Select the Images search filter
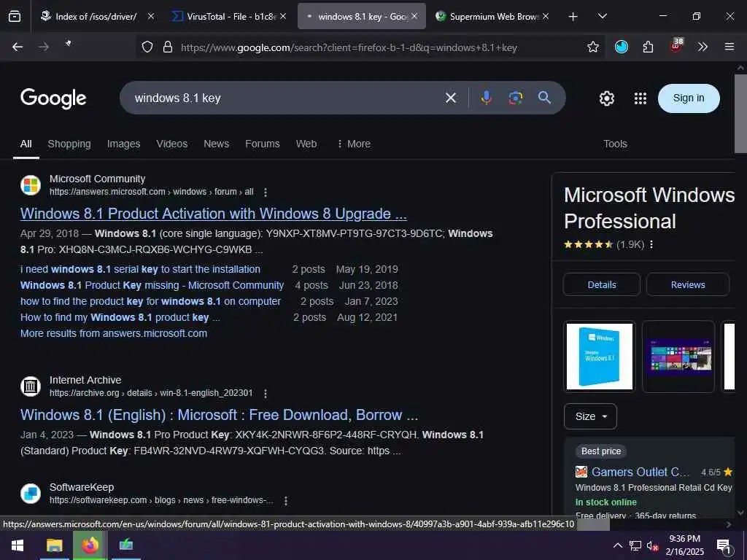Image resolution: width=747 pixels, height=560 pixels. pyautogui.click(x=123, y=144)
